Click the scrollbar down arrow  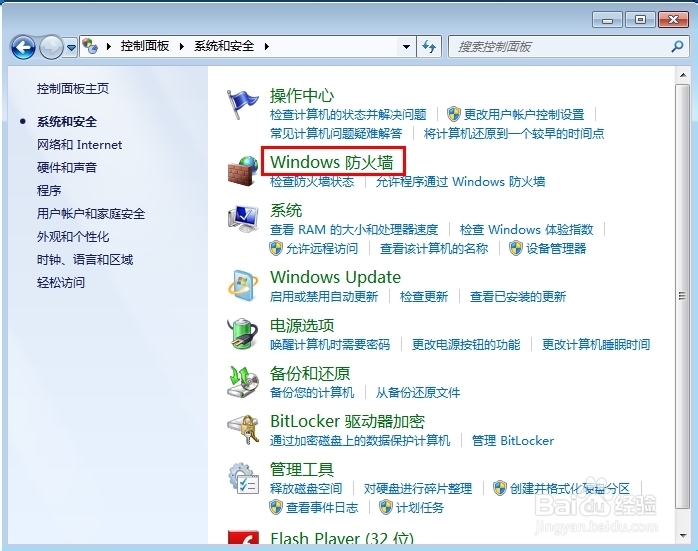pyautogui.click(x=683, y=535)
